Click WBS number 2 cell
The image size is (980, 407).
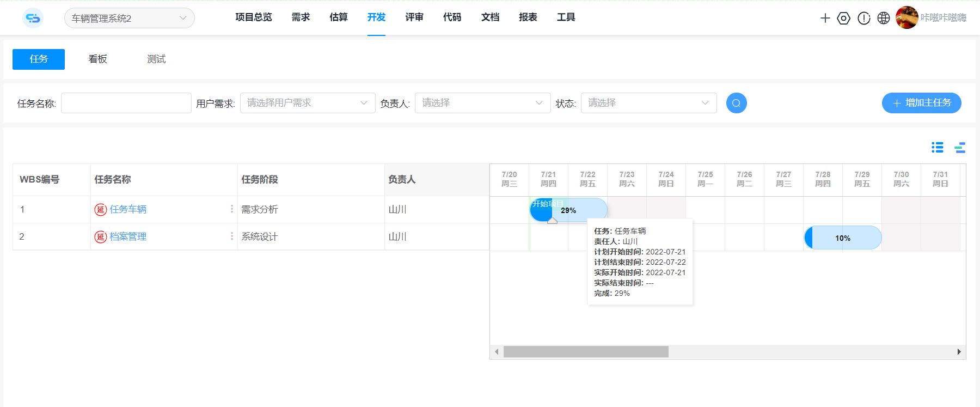click(52, 237)
